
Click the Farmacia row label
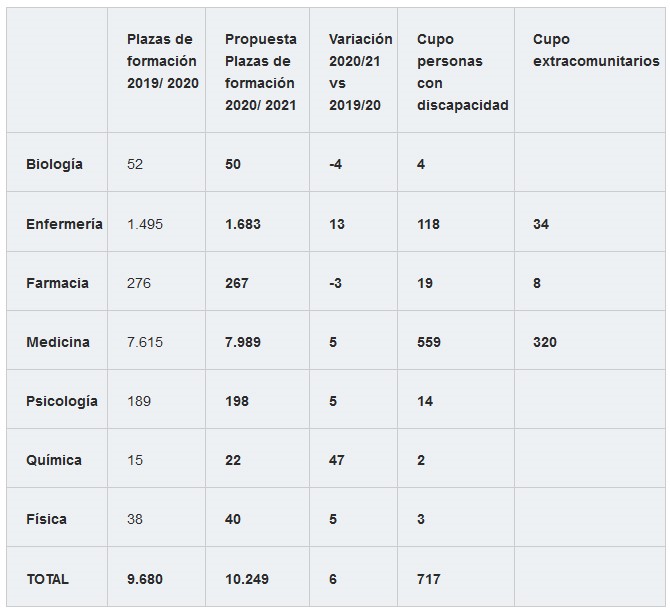pyautogui.click(x=57, y=283)
